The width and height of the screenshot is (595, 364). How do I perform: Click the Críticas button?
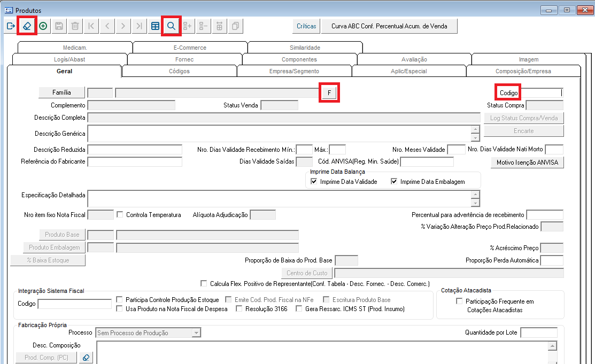[306, 26]
